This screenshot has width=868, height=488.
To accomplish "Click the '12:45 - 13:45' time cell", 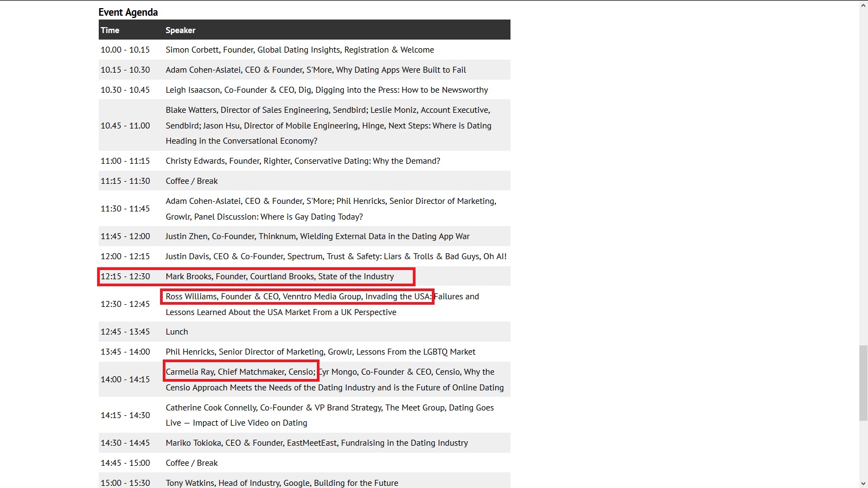I will tap(125, 332).
